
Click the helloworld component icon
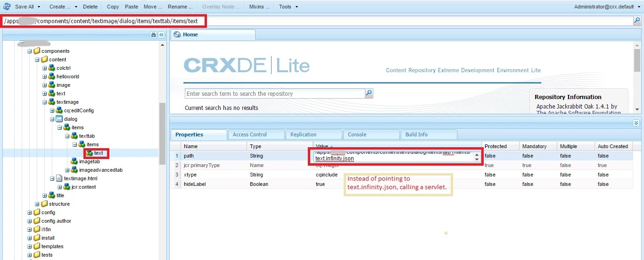[52, 76]
